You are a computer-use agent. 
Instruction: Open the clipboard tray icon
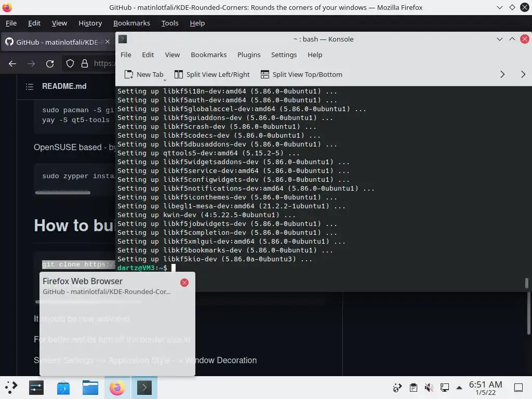coord(413,388)
